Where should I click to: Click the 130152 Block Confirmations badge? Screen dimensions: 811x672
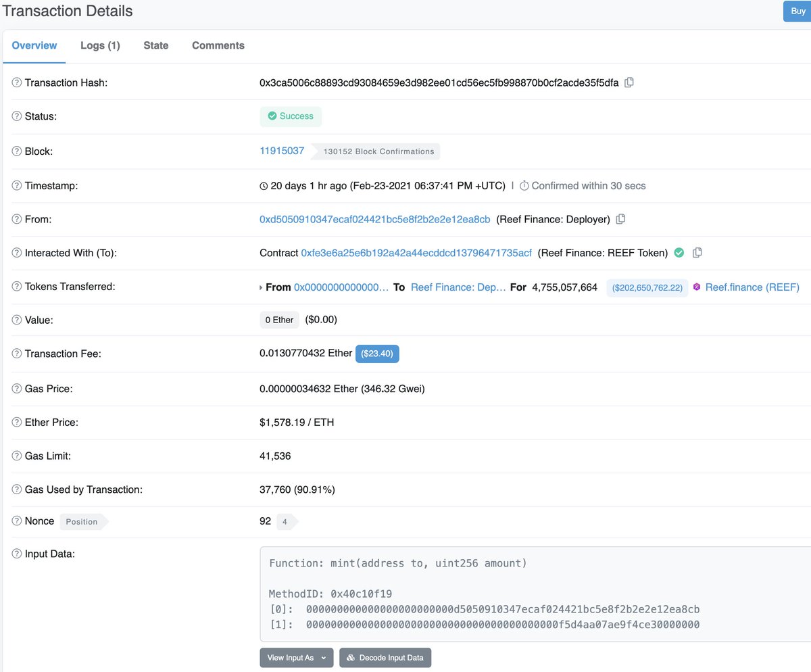click(374, 151)
